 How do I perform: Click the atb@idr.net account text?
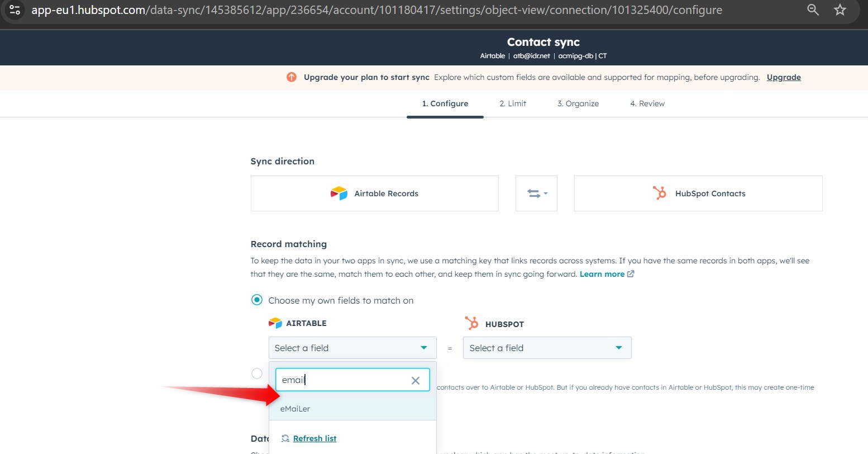[532, 56]
